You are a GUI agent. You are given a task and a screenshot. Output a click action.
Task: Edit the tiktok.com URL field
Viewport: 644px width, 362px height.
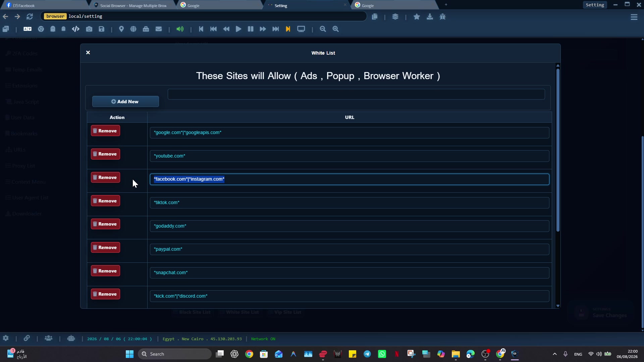click(350, 203)
